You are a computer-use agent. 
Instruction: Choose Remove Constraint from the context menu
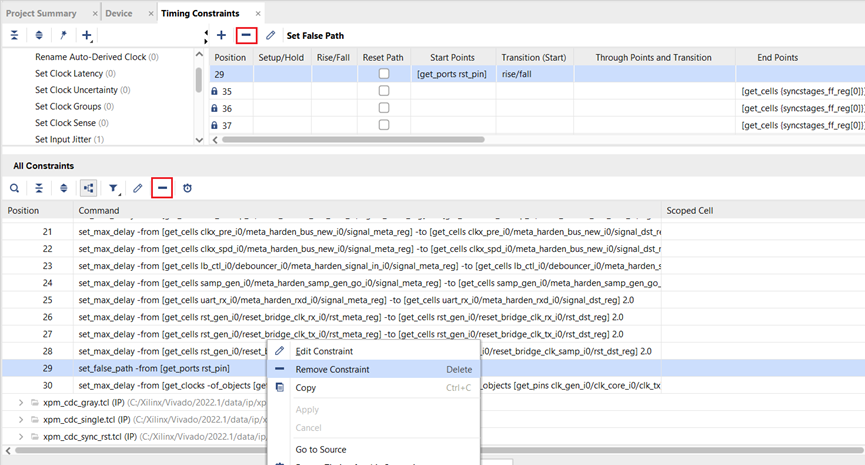click(x=332, y=369)
